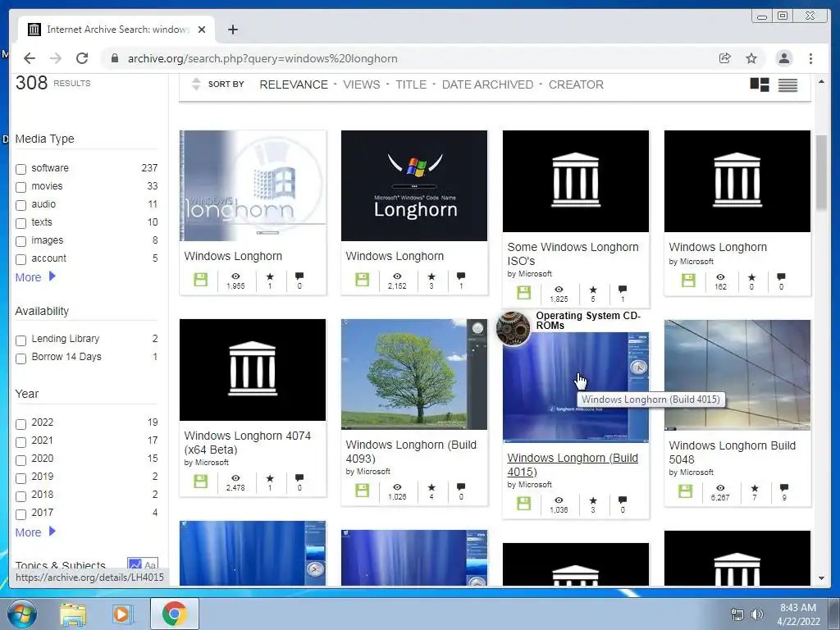Open green tree thumbnail of Build 4093
This screenshot has width=840, height=630.
click(414, 374)
